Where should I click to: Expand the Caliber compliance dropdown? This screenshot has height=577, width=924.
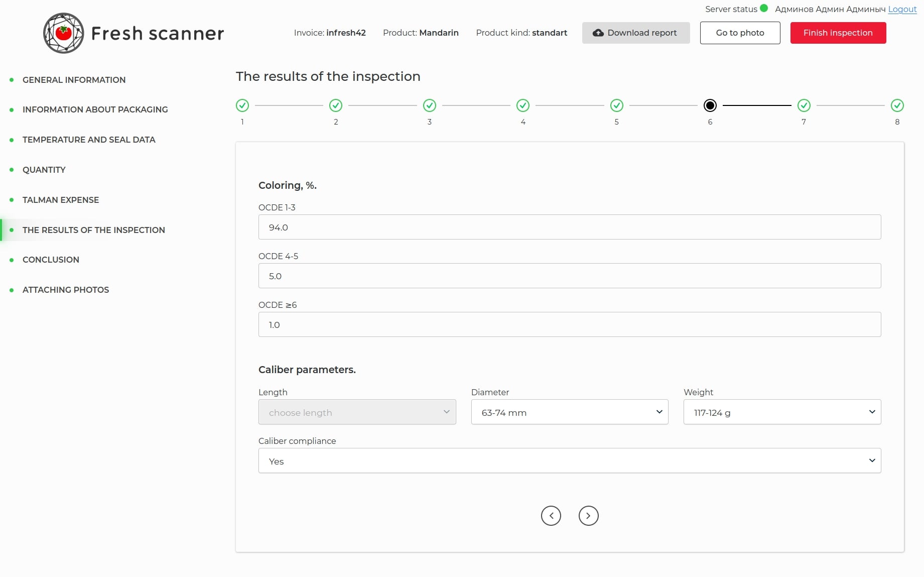point(569,461)
